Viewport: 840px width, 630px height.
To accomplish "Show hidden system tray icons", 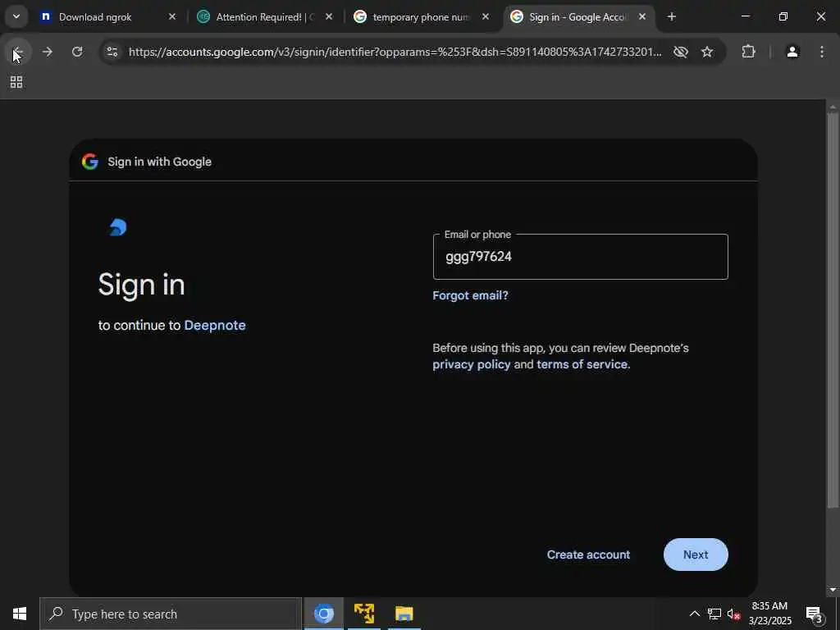I will tap(694, 614).
